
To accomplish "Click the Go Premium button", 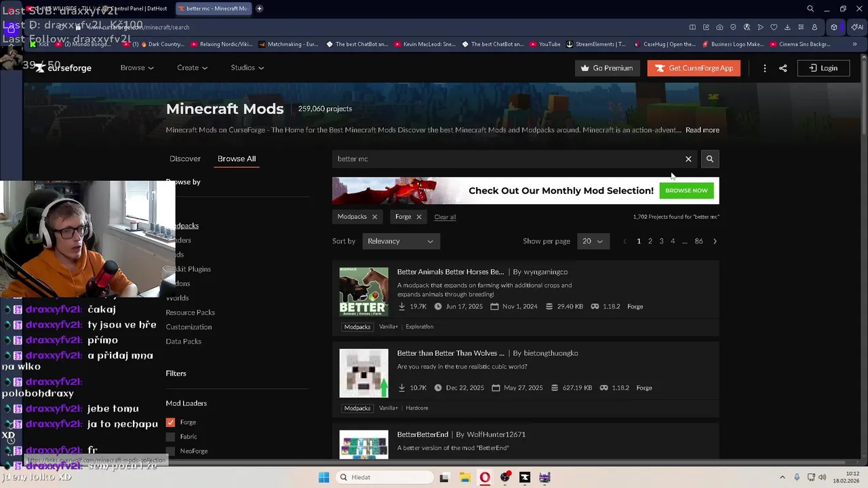I will click(607, 68).
